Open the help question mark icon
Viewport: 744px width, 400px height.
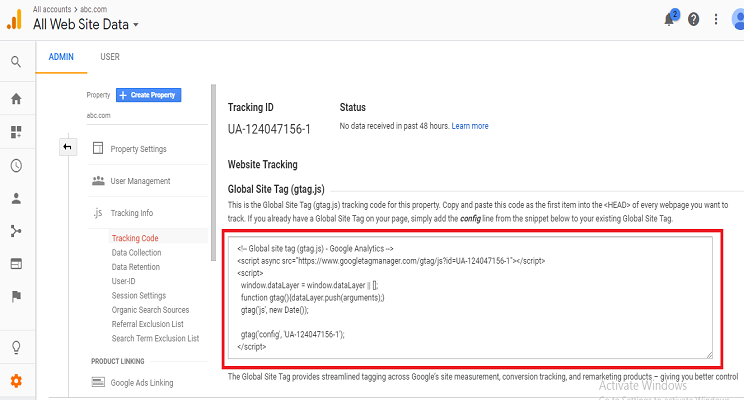(x=693, y=19)
